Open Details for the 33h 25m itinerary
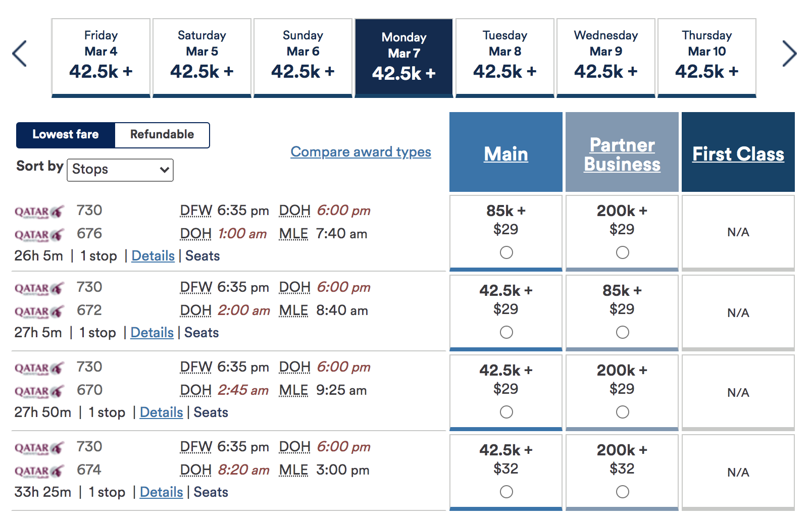This screenshot has height=520, width=812. point(161,491)
